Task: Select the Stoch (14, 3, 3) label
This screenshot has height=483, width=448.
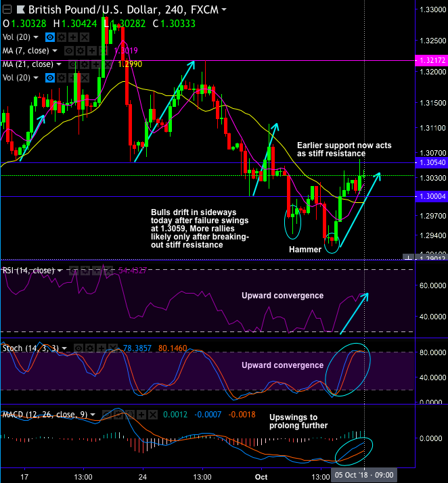Action: point(30,348)
